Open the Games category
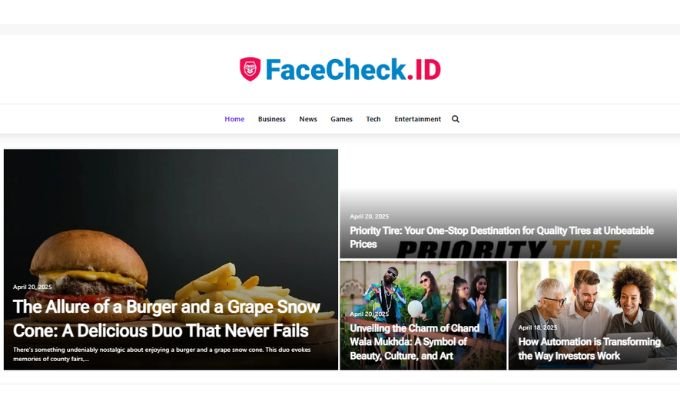This screenshot has height=409, width=680. coord(341,119)
